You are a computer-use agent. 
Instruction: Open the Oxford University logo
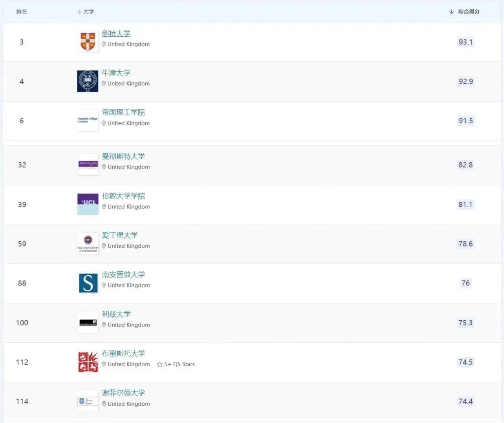[x=88, y=81]
